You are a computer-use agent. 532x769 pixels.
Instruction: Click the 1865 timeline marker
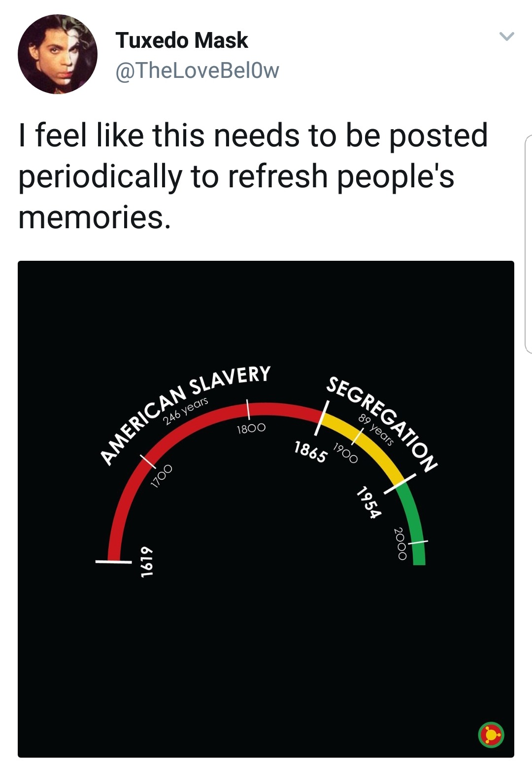click(310, 452)
